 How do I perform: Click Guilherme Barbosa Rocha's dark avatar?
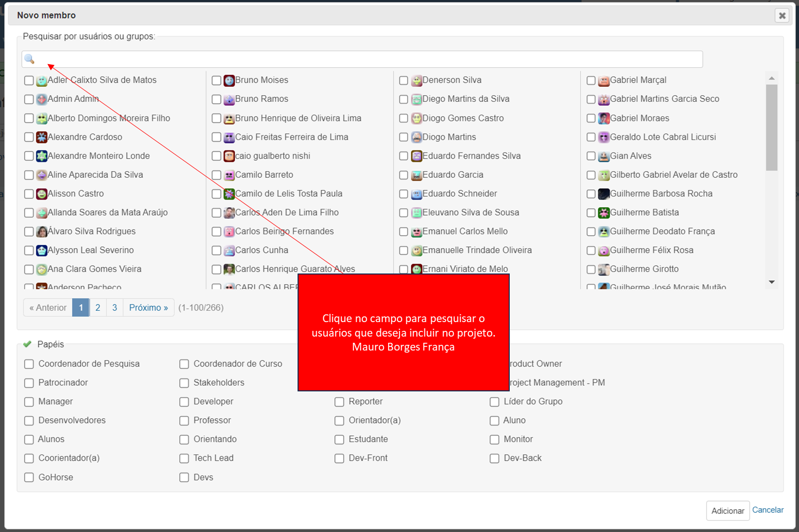point(604,194)
